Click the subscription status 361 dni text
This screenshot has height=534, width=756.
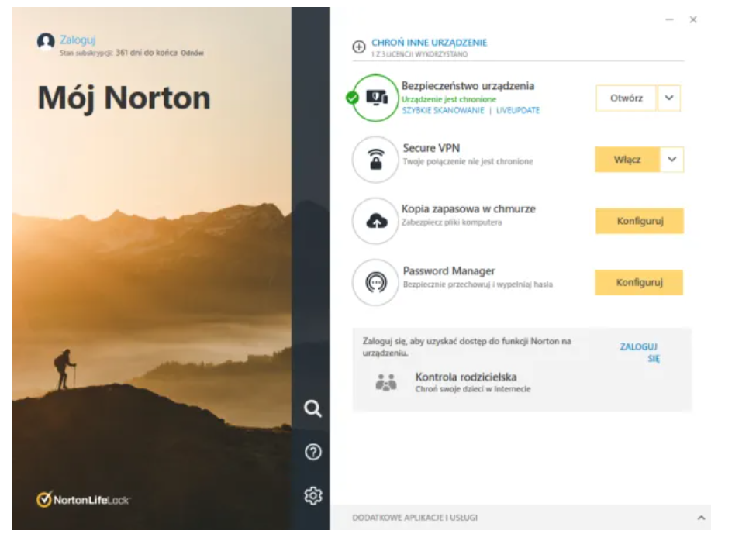[x=119, y=53]
